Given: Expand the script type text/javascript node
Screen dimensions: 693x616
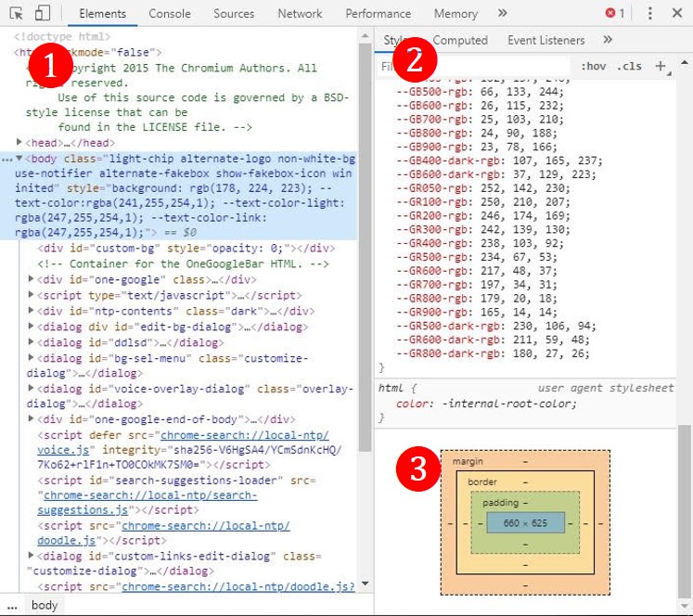Looking at the screenshot, I should click(31, 294).
